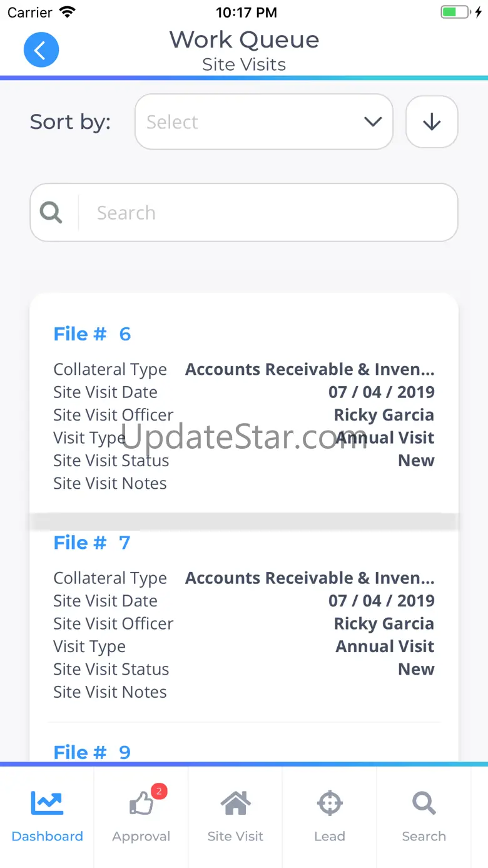488x868 pixels.
Task: Open File # 7 heading
Action: 92,543
